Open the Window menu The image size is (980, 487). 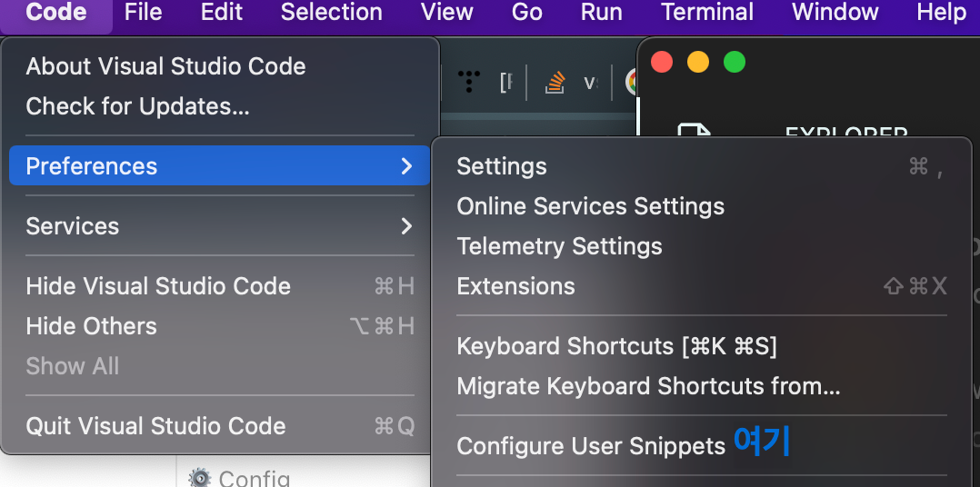pyautogui.click(x=835, y=12)
